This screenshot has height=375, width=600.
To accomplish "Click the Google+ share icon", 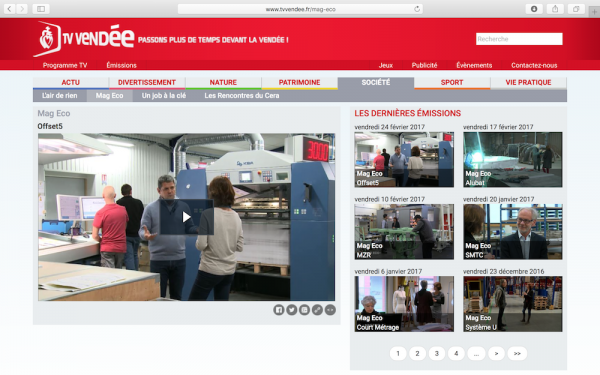I will (x=305, y=310).
